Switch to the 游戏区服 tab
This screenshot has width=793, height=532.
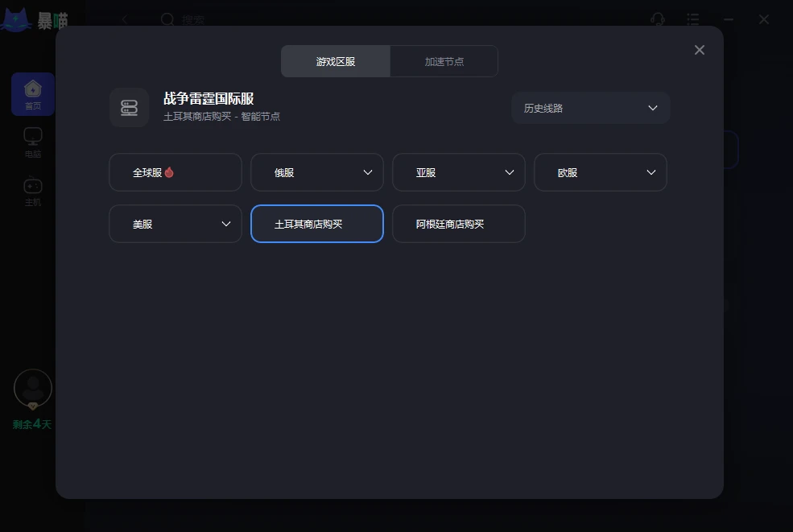(335, 61)
